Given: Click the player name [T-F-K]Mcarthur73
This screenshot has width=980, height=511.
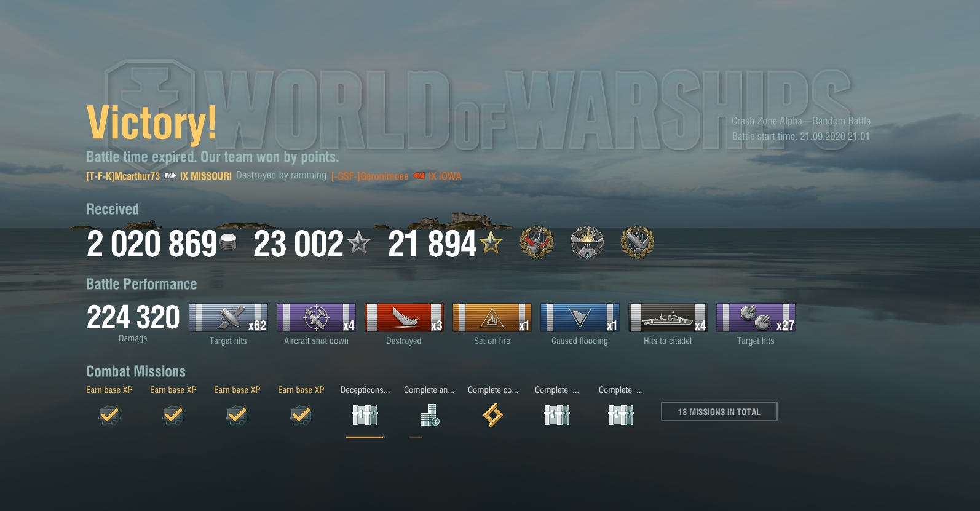Looking at the screenshot, I should coord(123,176).
